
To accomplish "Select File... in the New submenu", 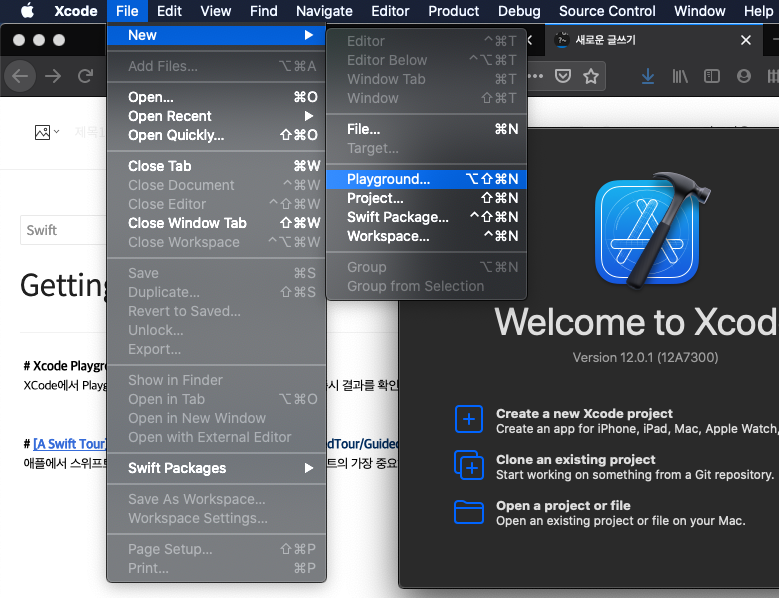I will (426, 129).
